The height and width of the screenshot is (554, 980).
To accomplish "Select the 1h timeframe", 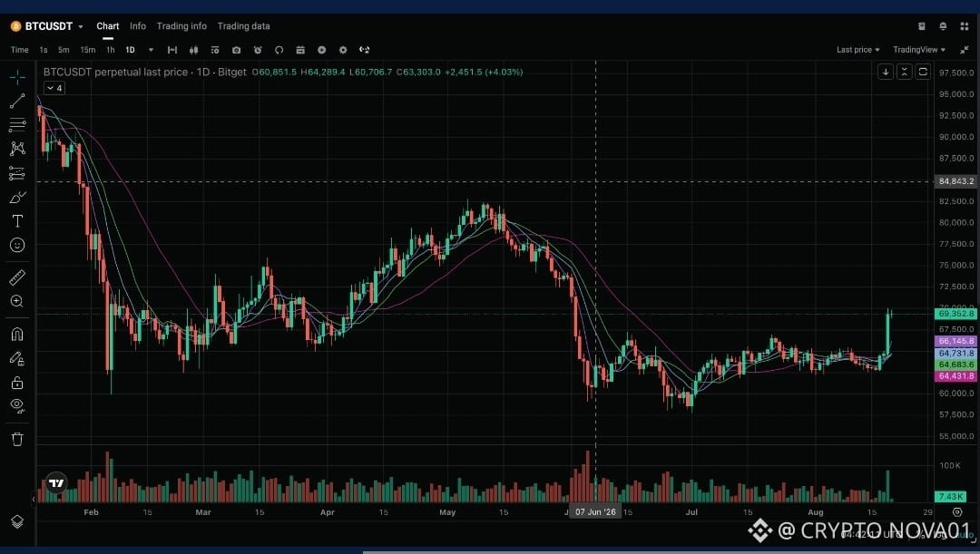I will 111,50.
